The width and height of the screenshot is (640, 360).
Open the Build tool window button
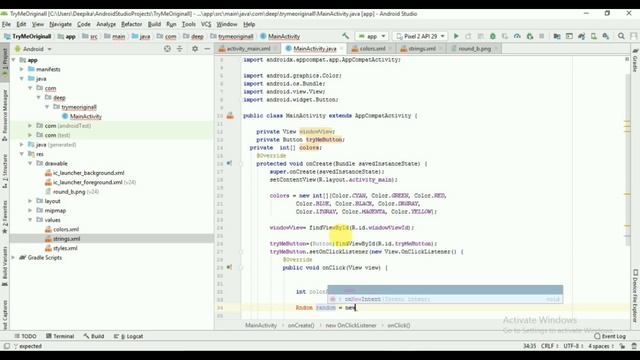click(94, 336)
